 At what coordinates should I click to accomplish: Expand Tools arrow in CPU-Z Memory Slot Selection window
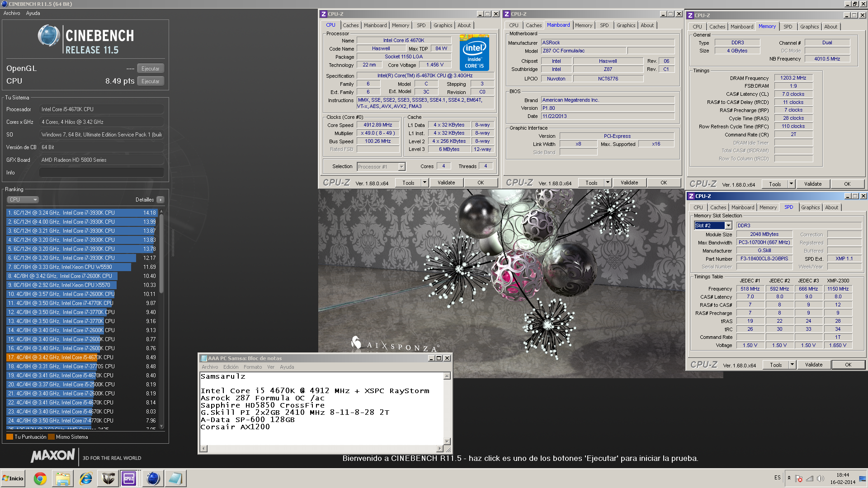pos(792,365)
